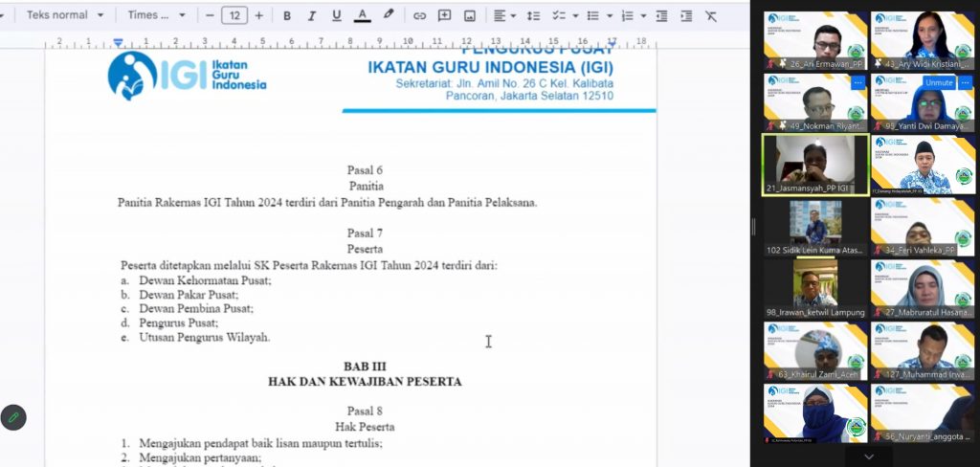Select 27_Mabruratul Hasana video tile

point(924,289)
